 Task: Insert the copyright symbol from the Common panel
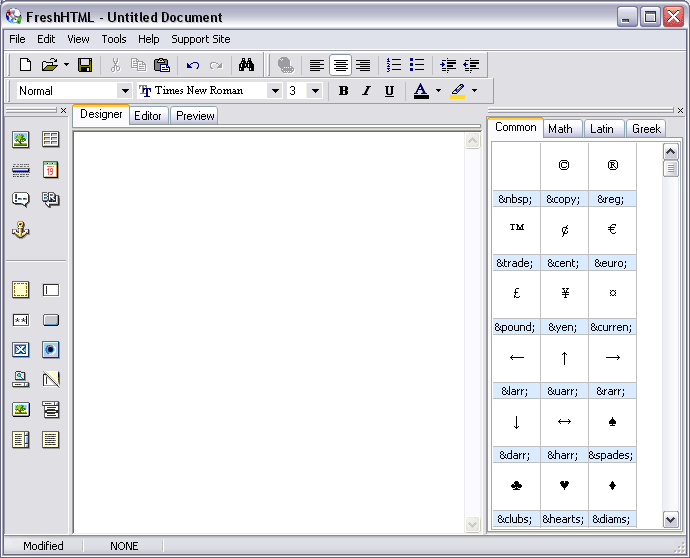(564, 165)
